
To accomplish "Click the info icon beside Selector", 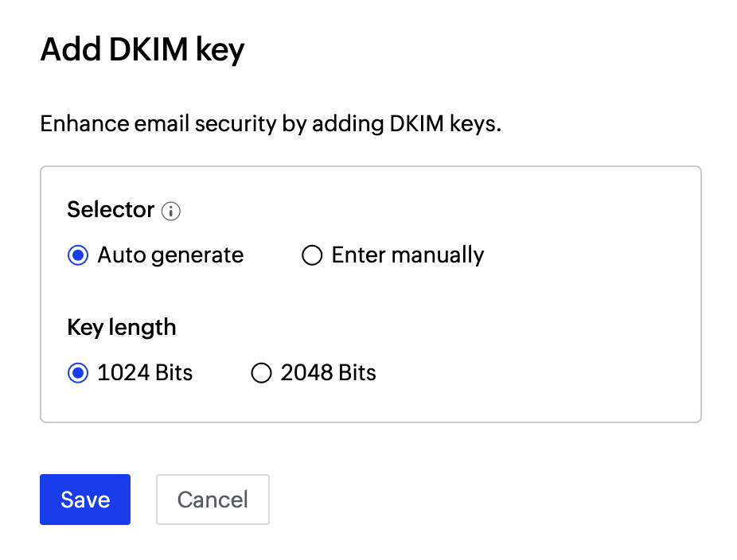I will (171, 211).
